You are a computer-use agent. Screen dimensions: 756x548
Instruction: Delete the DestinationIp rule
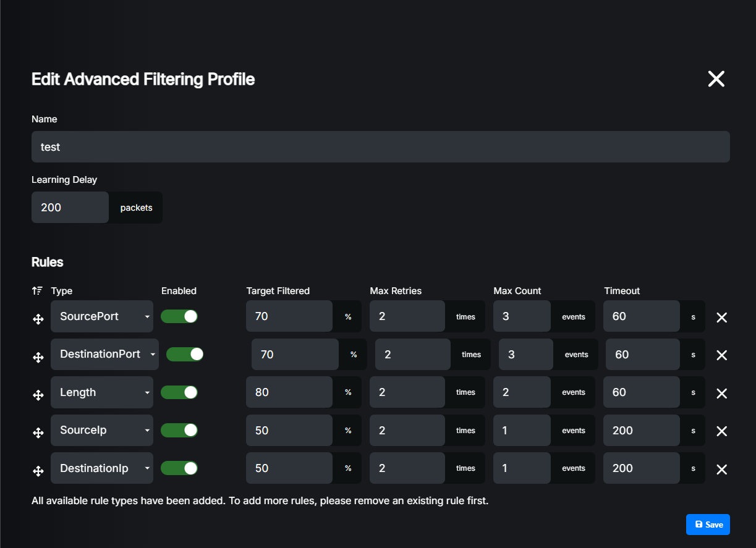point(721,470)
